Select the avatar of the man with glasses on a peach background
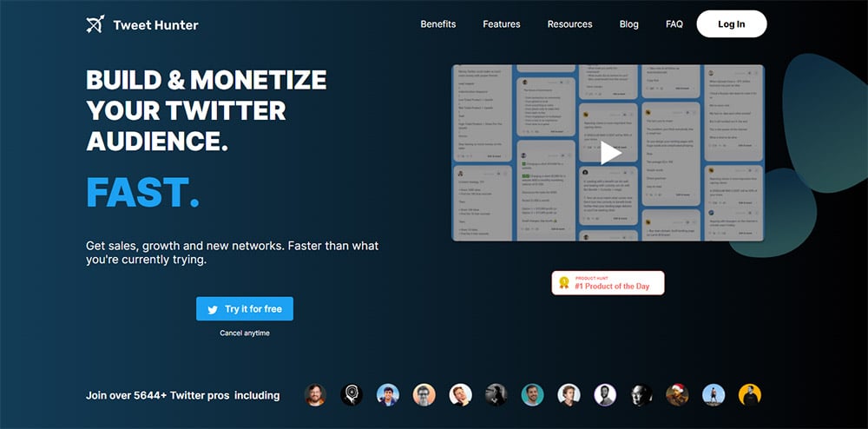This screenshot has width=868, height=429. click(x=424, y=395)
